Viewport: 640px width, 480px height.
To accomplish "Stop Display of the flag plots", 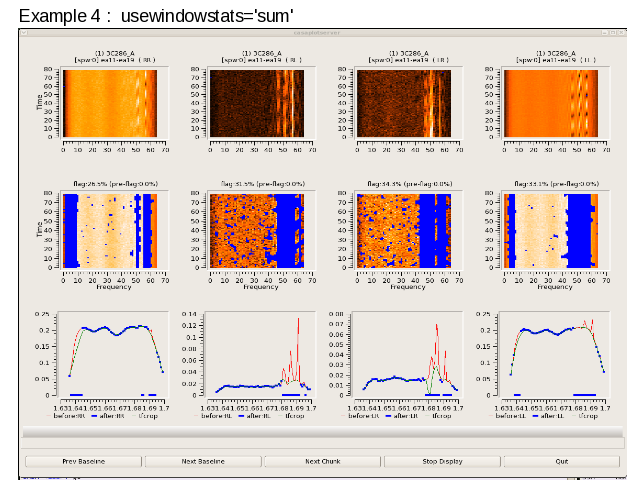I will (x=442, y=461).
